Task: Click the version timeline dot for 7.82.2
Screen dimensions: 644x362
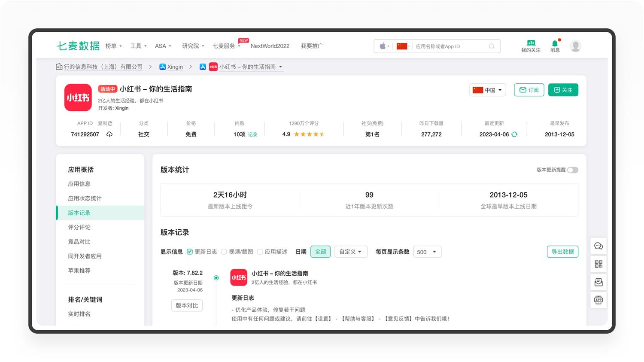Action: point(216,278)
